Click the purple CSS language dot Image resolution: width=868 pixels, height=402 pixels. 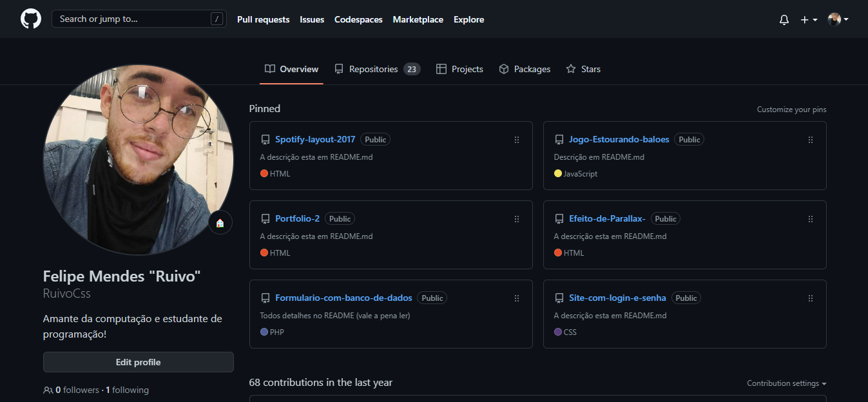point(558,332)
